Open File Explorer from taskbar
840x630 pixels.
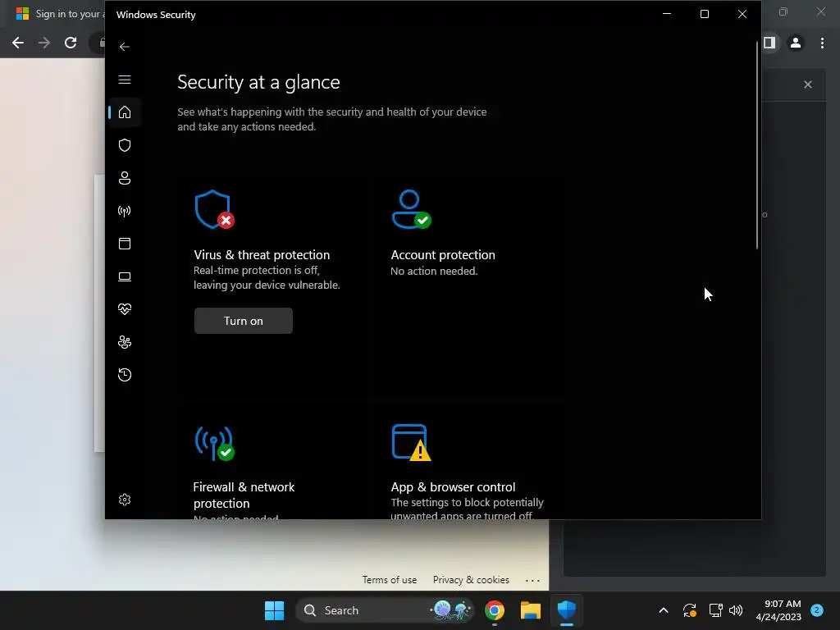tap(531, 610)
